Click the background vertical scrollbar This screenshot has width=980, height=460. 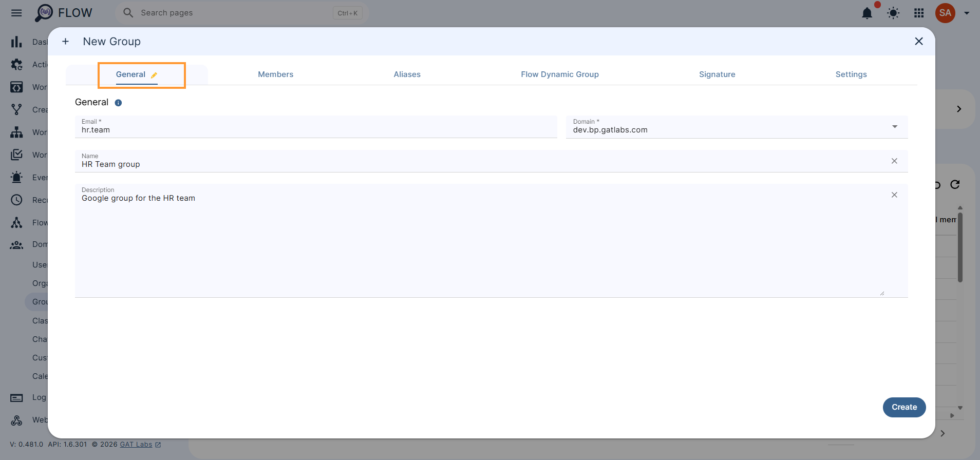960,246
